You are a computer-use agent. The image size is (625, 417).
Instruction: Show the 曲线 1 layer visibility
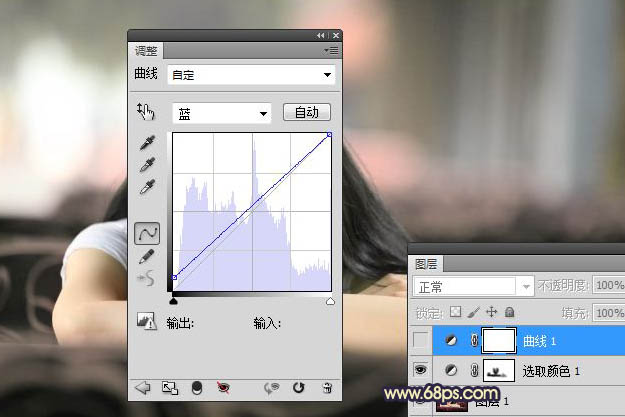click(x=422, y=341)
